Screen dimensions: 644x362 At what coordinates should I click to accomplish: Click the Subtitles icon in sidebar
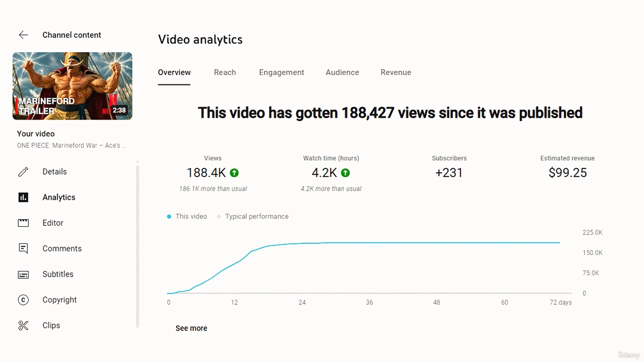click(23, 275)
